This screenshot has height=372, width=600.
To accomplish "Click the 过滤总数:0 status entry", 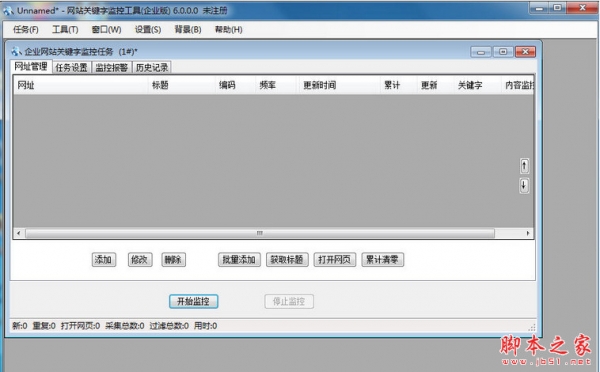I will coord(169,326).
